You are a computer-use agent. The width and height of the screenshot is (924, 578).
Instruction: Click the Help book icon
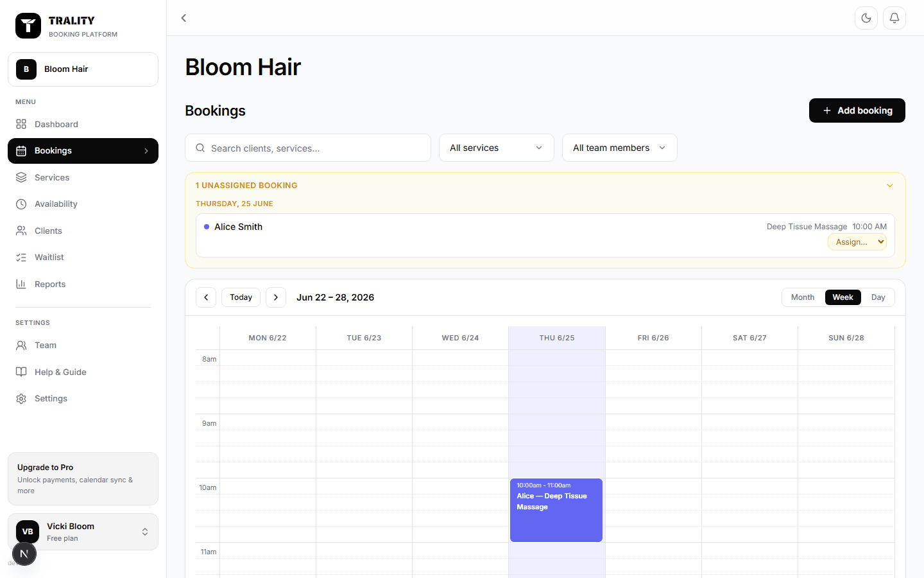pyautogui.click(x=21, y=372)
